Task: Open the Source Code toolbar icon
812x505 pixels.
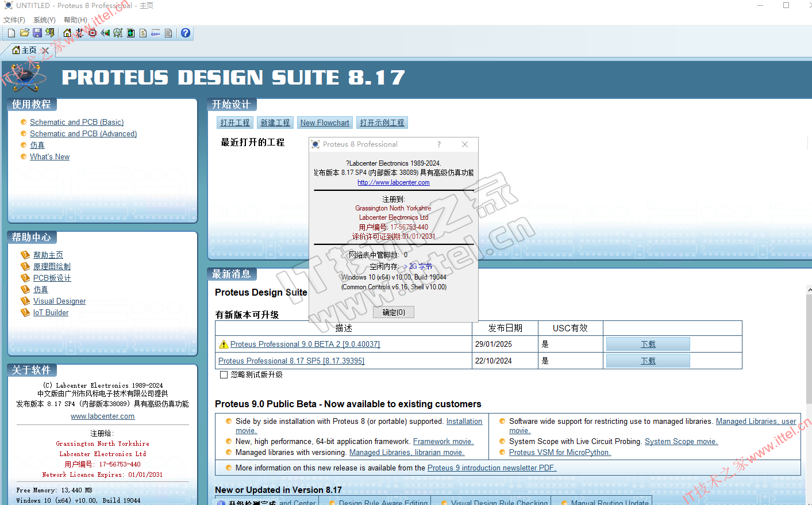Action: click(156, 33)
